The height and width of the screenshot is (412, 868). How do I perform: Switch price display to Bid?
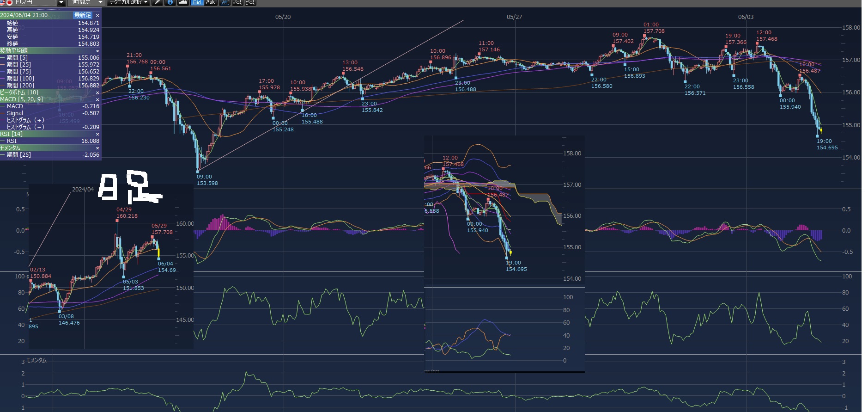click(197, 2)
